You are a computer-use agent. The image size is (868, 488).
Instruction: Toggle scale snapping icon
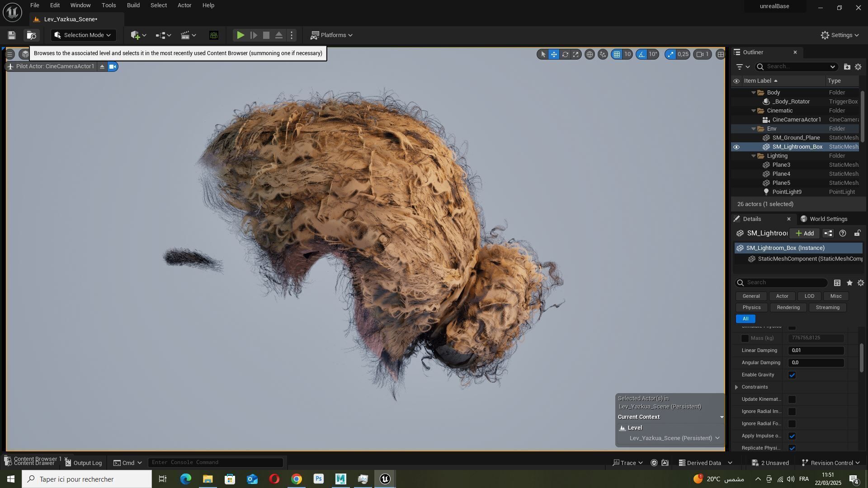670,54
